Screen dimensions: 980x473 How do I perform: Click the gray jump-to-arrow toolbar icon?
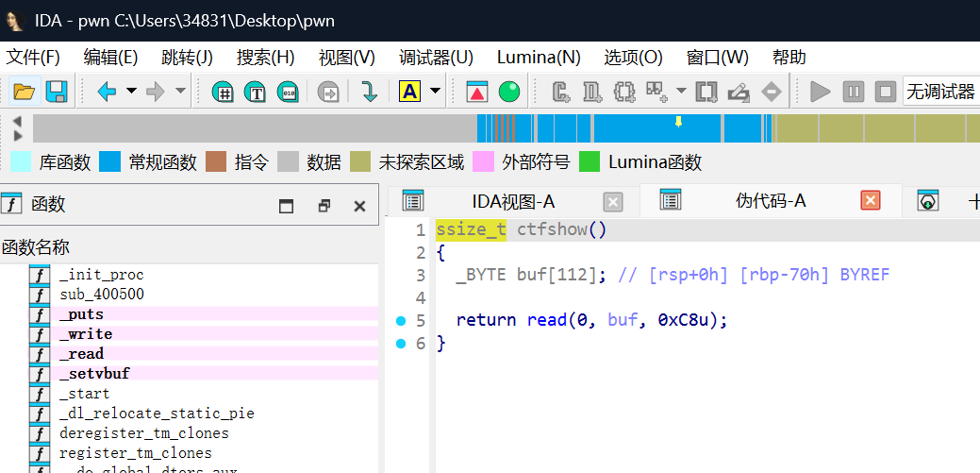[327, 92]
